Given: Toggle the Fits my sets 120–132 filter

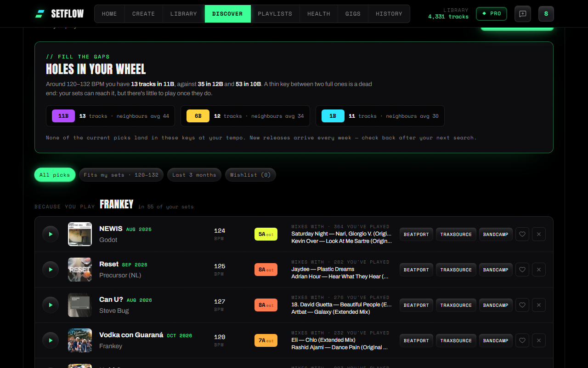Looking at the screenshot, I should [x=121, y=175].
